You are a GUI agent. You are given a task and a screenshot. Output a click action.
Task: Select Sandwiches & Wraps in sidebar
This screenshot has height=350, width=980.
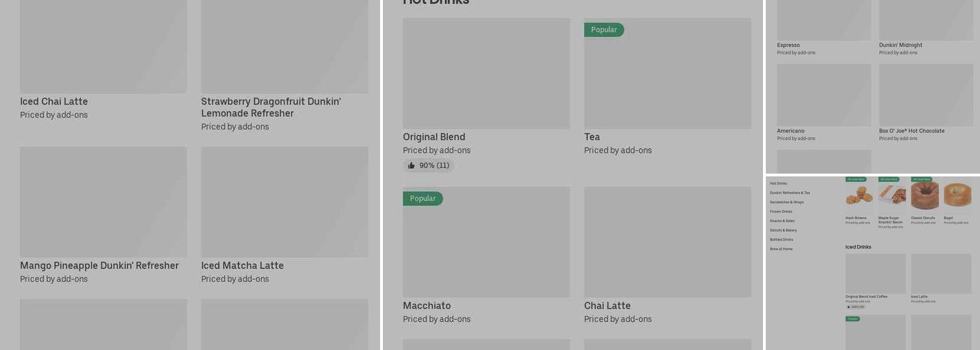787,202
